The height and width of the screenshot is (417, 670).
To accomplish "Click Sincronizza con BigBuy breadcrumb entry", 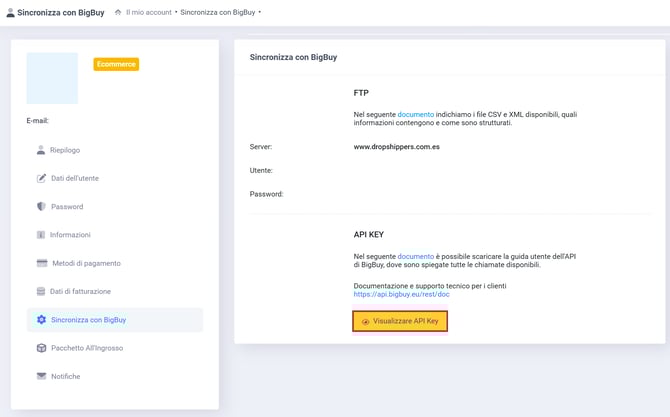I will [217, 12].
